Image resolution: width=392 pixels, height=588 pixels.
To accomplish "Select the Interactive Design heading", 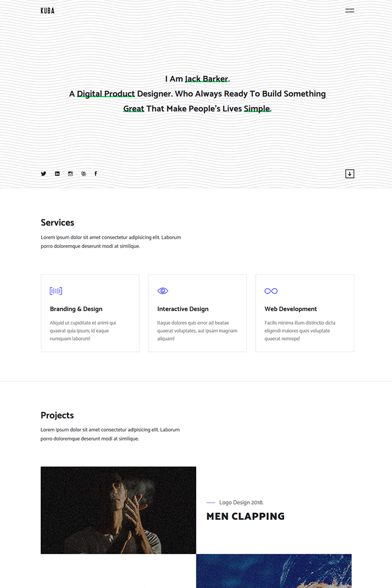I will click(x=183, y=309).
